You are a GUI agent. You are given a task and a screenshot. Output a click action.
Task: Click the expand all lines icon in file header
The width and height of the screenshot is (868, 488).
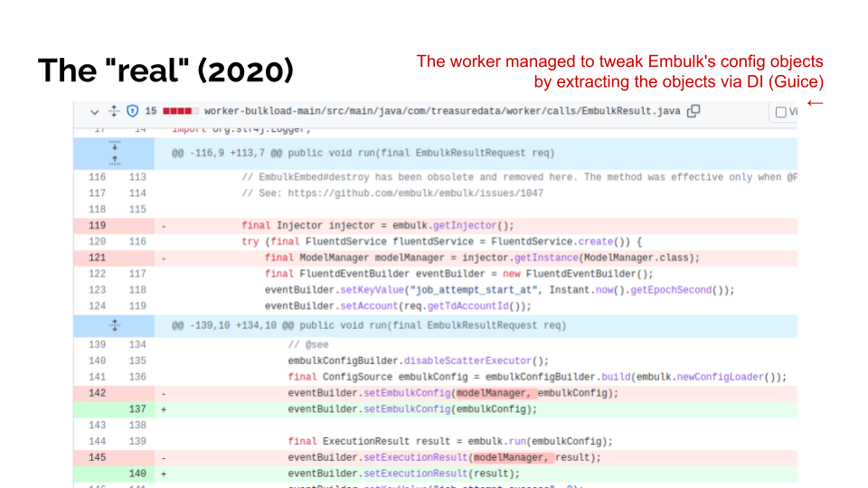[x=114, y=111]
